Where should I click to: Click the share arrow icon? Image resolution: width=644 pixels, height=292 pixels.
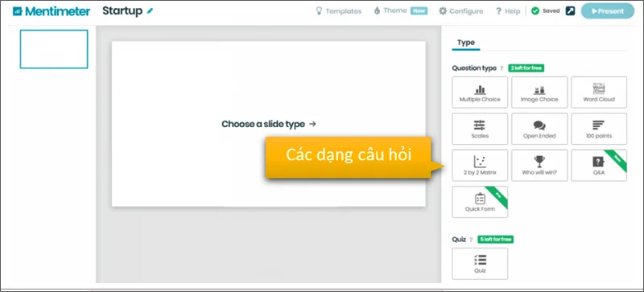point(570,11)
